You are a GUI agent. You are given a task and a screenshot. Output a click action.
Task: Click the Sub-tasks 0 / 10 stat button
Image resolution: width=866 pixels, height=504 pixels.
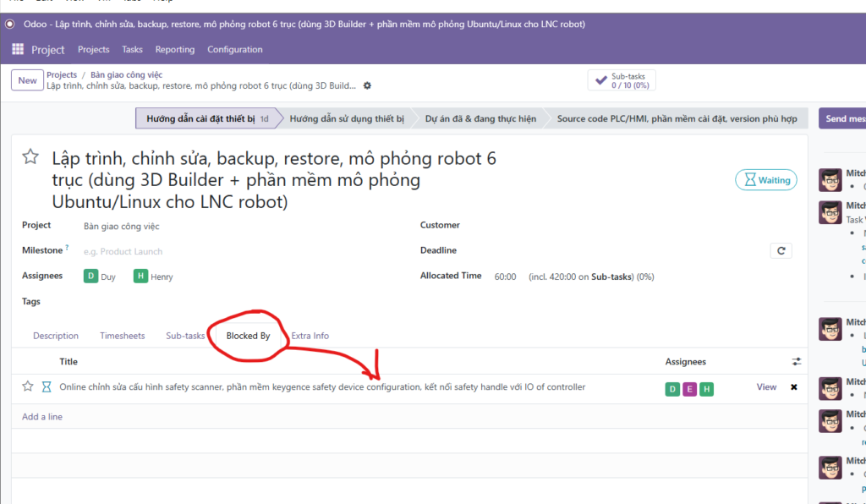pos(622,80)
